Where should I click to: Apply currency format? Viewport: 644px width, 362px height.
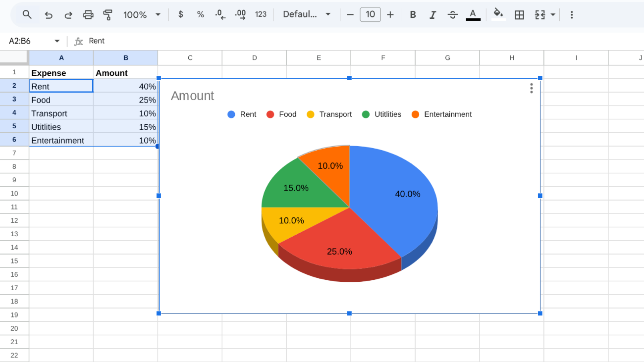click(180, 14)
